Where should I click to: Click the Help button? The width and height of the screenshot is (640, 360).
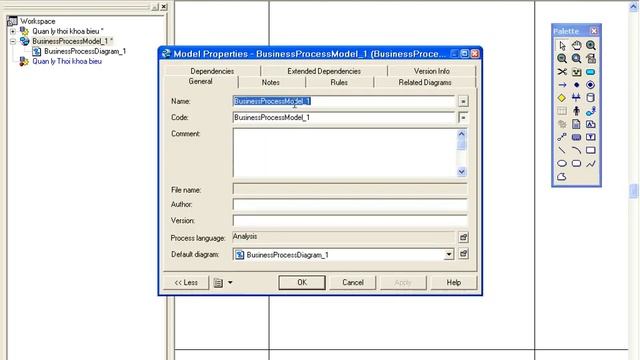coord(453,282)
